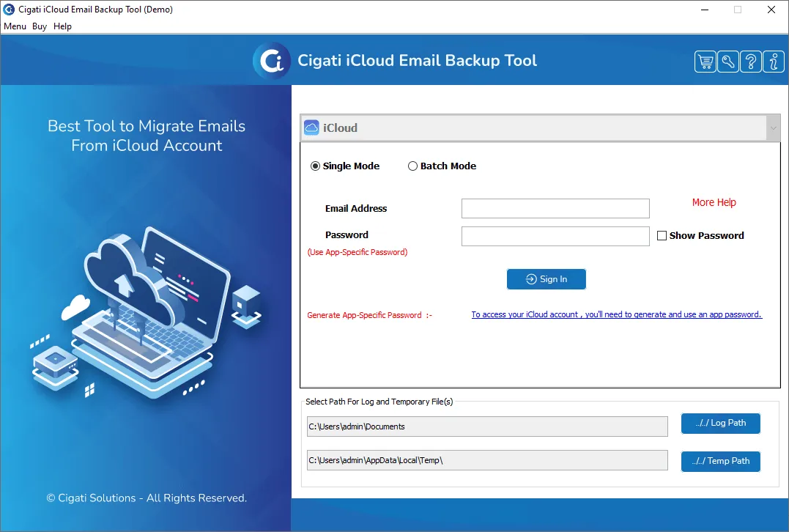The width and height of the screenshot is (789, 532).
Task: Click the Temp Path button
Action: pos(720,461)
